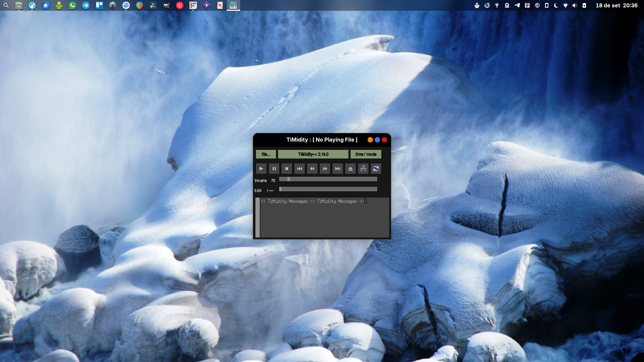Click the playback position slider
Screen dimensions: 644x362
pos(329,189)
